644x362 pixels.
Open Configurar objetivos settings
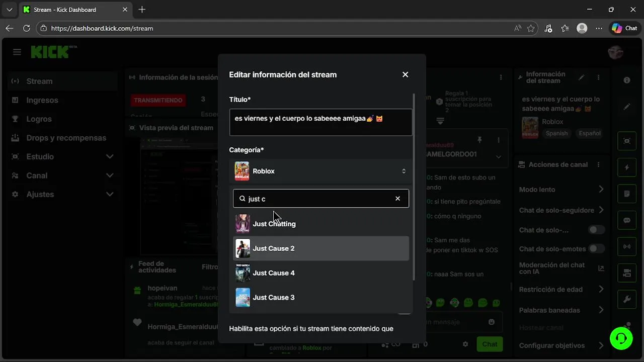pos(561,345)
